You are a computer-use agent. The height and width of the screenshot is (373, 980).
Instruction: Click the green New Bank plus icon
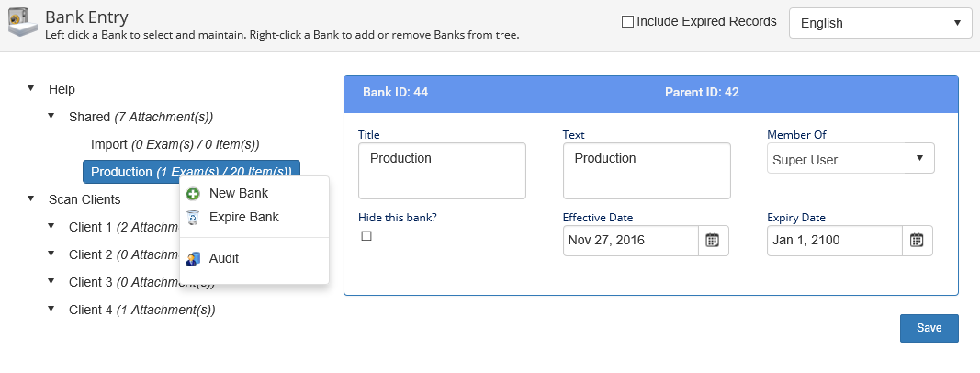pos(193,194)
